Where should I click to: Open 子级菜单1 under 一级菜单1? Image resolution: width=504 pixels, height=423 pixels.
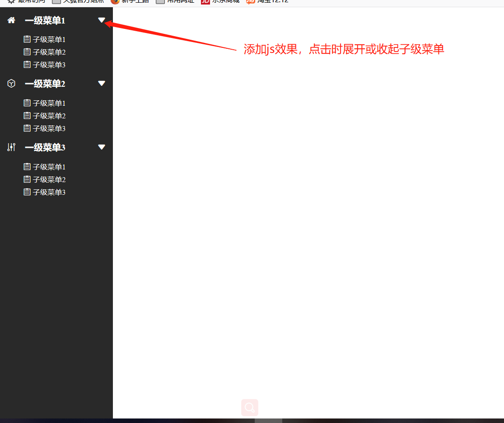coord(49,40)
